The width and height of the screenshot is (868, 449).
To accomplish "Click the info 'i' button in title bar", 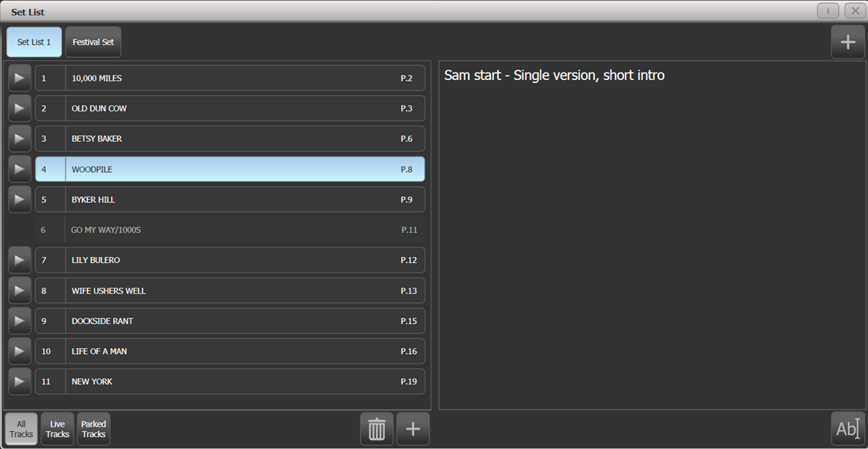I will coord(828,10).
